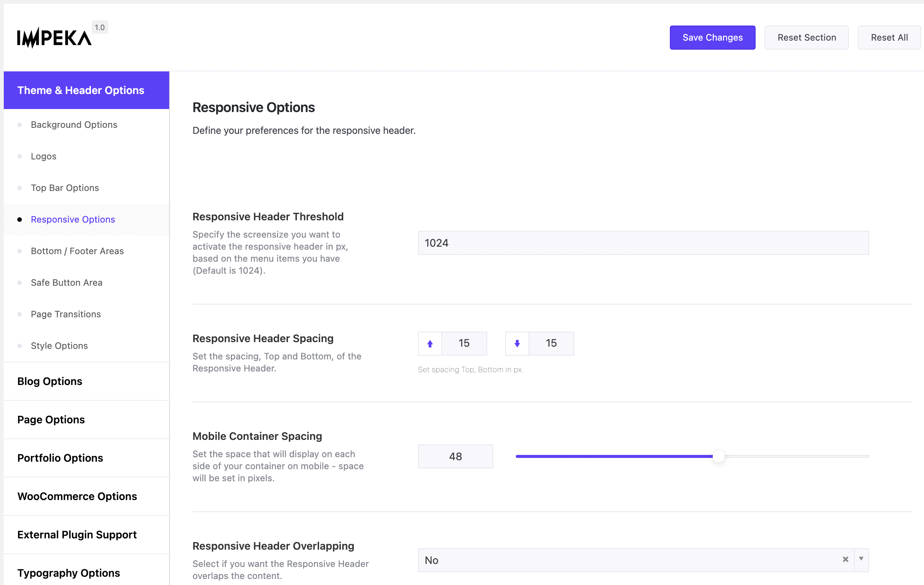
Task: Expand the Portfolio Options section
Action: pyautogui.click(x=60, y=458)
